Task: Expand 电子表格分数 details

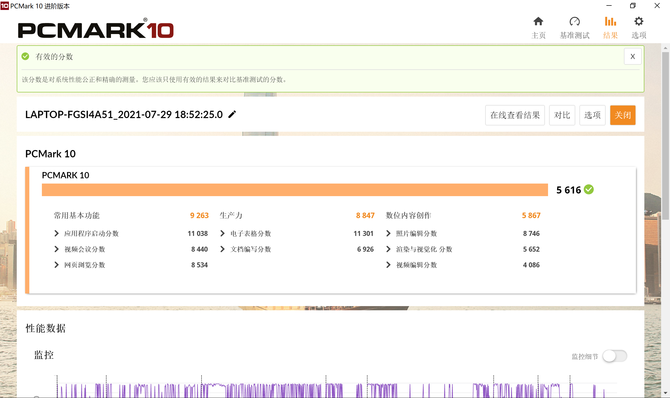Action: click(x=222, y=233)
